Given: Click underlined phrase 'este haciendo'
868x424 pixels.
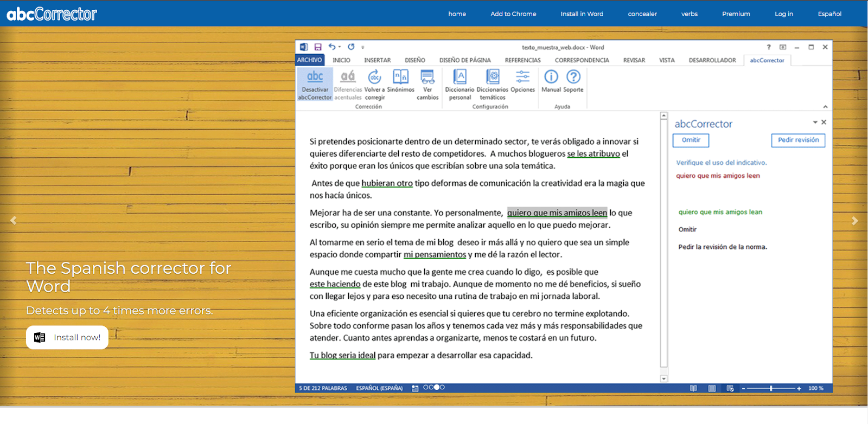Looking at the screenshot, I should point(335,284).
